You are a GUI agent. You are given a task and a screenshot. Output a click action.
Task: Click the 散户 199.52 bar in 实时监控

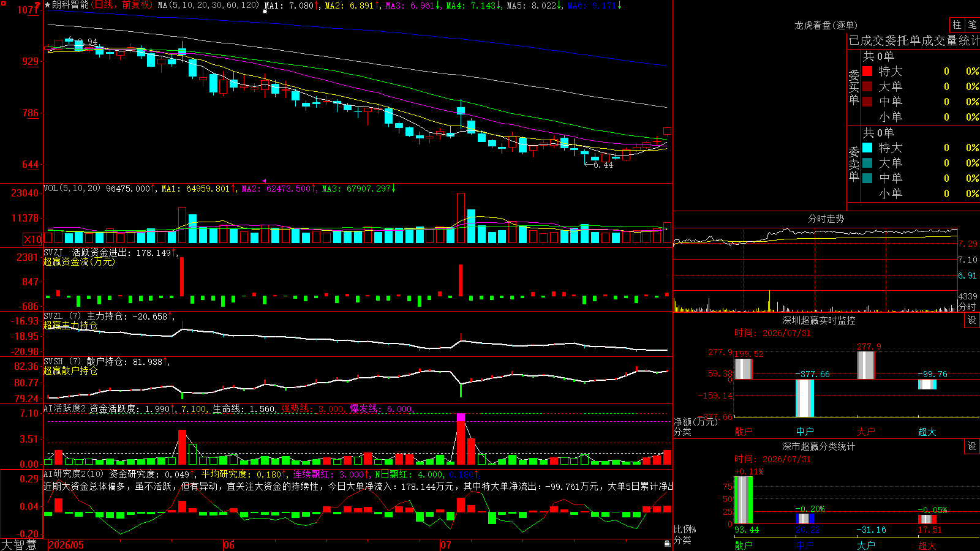tap(743, 369)
